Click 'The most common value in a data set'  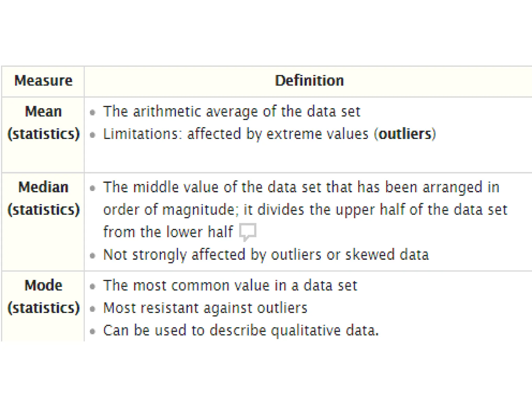coord(230,285)
